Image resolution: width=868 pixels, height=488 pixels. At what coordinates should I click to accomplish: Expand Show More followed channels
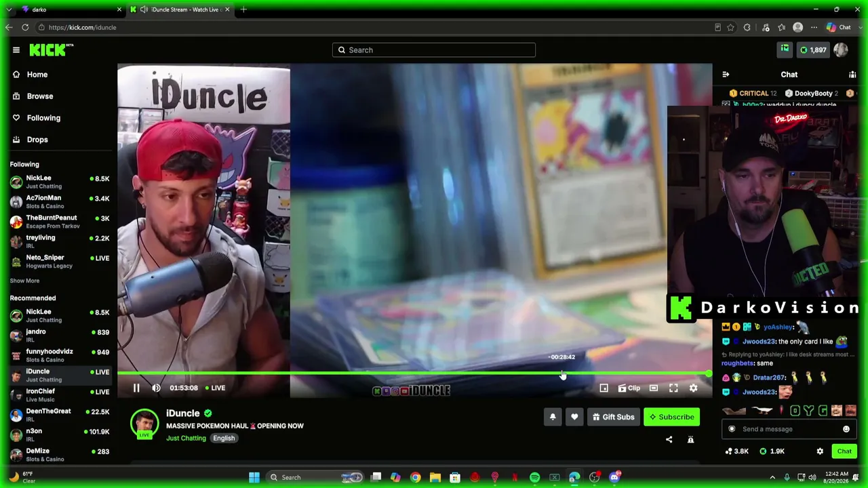coord(24,281)
